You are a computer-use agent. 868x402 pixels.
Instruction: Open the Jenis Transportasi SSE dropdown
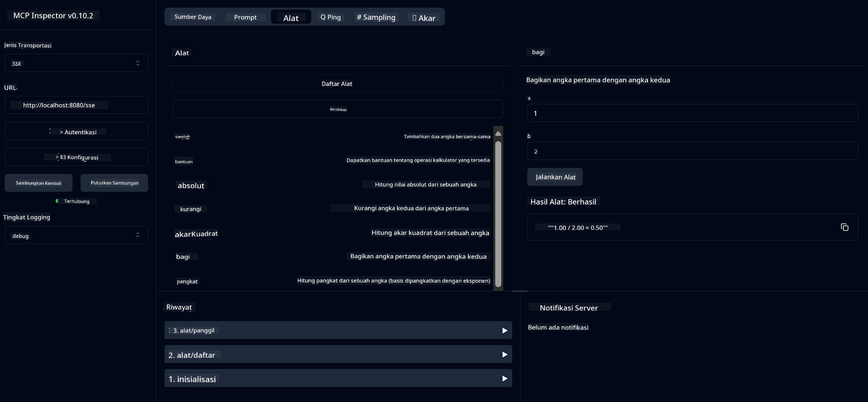(76, 63)
